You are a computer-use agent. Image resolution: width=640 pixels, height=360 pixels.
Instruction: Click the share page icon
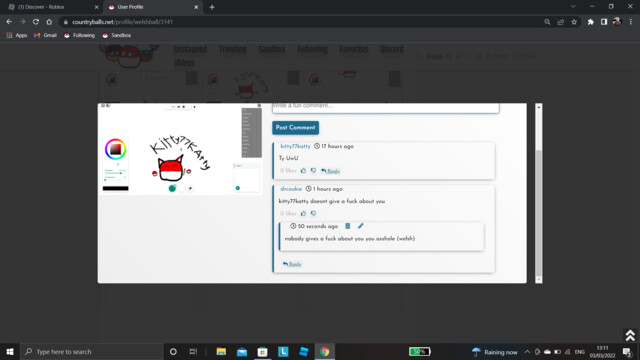[x=560, y=22]
